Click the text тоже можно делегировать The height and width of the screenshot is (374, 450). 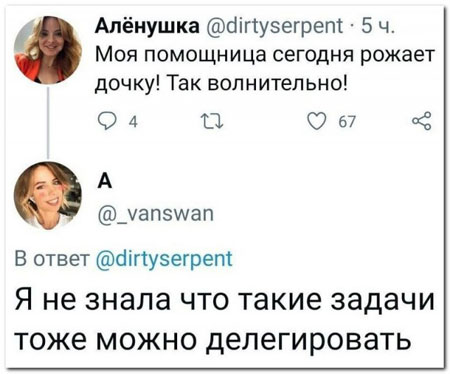tap(213, 341)
